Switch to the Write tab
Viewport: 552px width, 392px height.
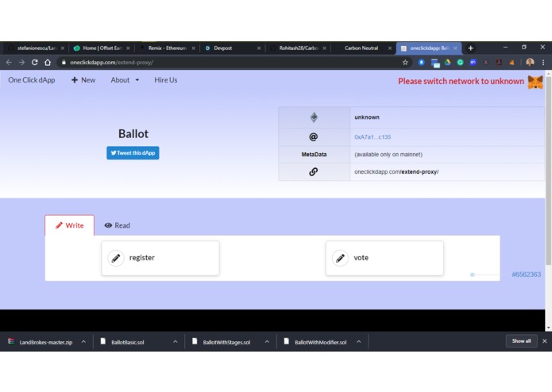pyautogui.click(x=70, y=225)
